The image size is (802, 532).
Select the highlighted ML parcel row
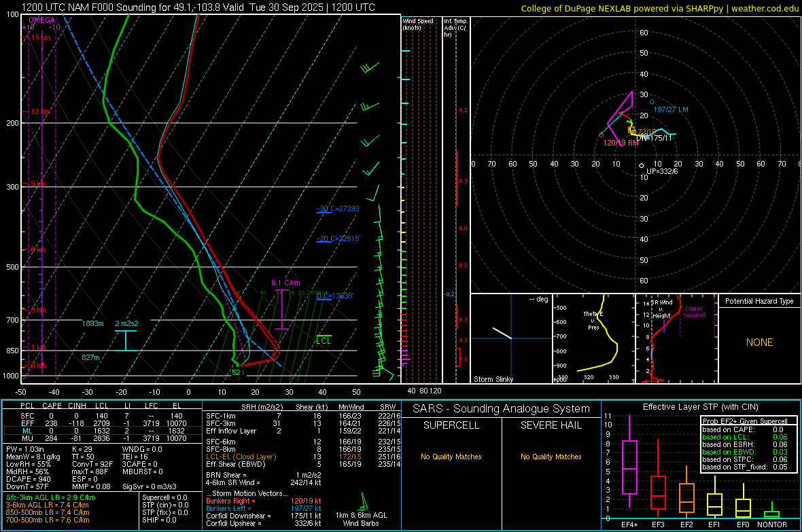coord(102,431)
